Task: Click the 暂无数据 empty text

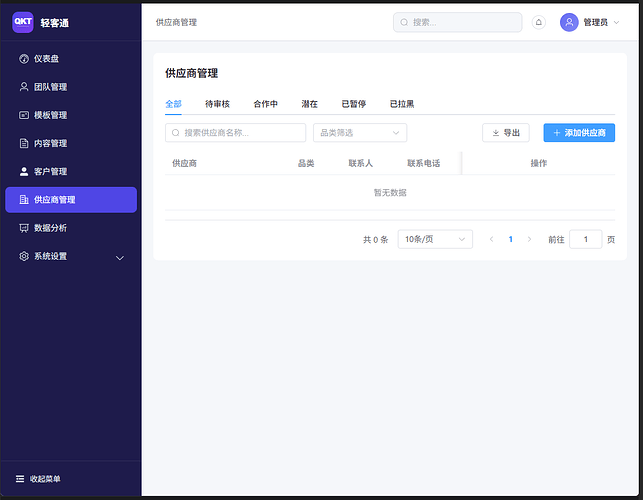Action: coord(390,192)
